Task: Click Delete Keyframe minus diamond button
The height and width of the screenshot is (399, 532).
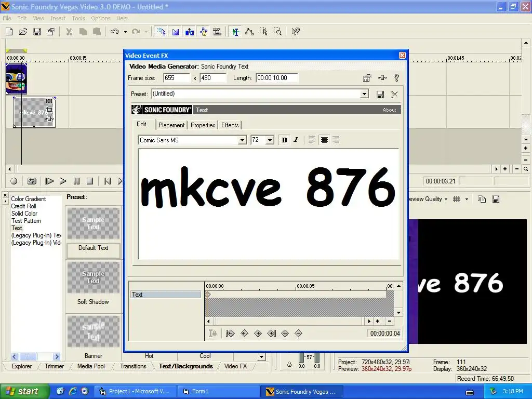Action: (298, 334)
